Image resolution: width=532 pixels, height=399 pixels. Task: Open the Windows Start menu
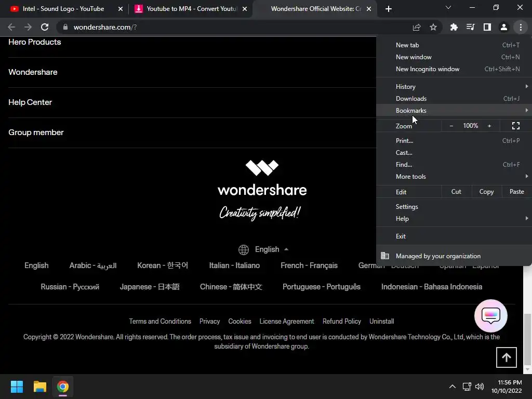pos(17,387)
